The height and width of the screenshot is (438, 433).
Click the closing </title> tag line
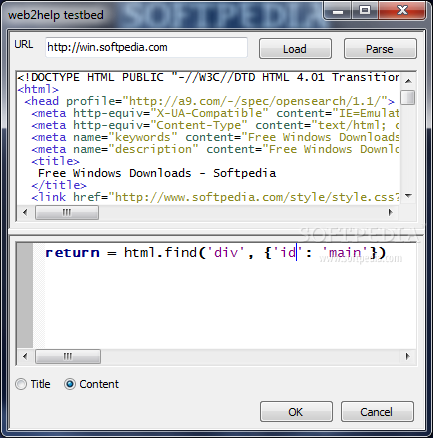tap(59, 185)
